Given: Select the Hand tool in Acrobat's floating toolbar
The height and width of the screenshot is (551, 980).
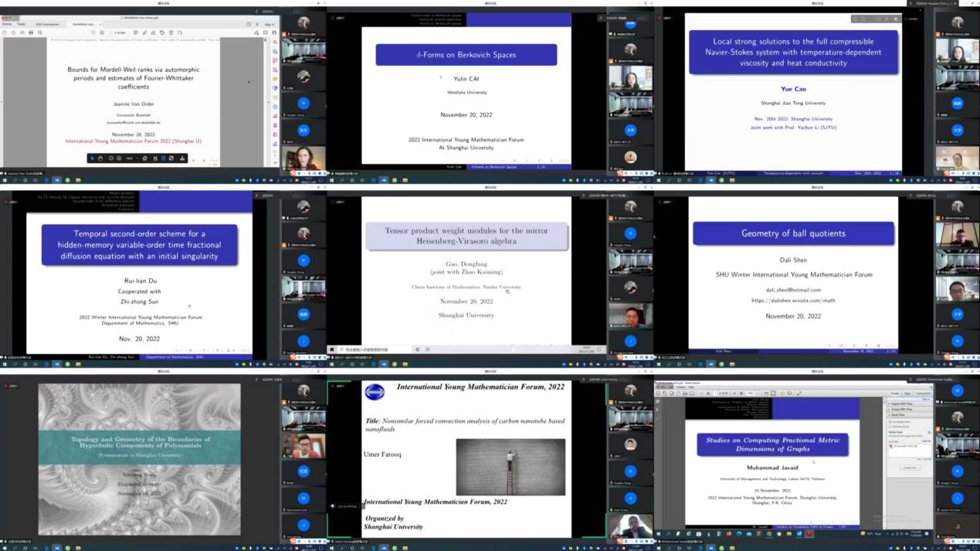Looking at the screenshot, I should [100, 158].
